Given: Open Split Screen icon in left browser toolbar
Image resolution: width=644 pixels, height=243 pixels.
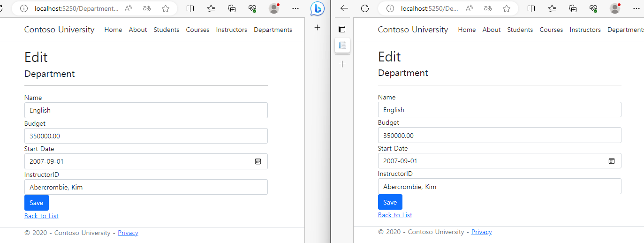Looking at the screenshot, I should coord(190,8).
